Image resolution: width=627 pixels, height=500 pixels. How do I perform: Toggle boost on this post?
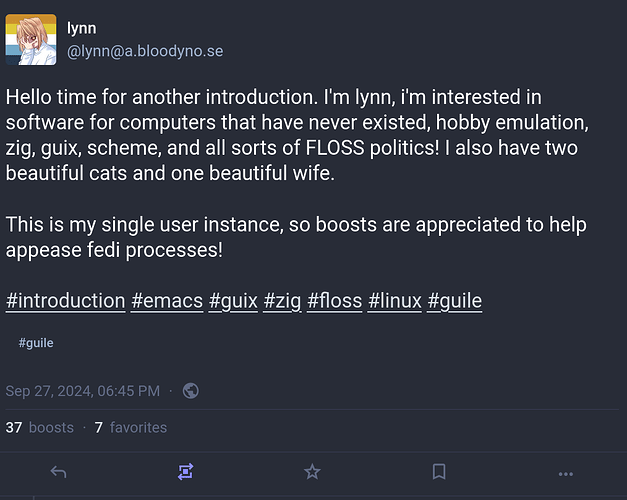[x=185, y=471]
